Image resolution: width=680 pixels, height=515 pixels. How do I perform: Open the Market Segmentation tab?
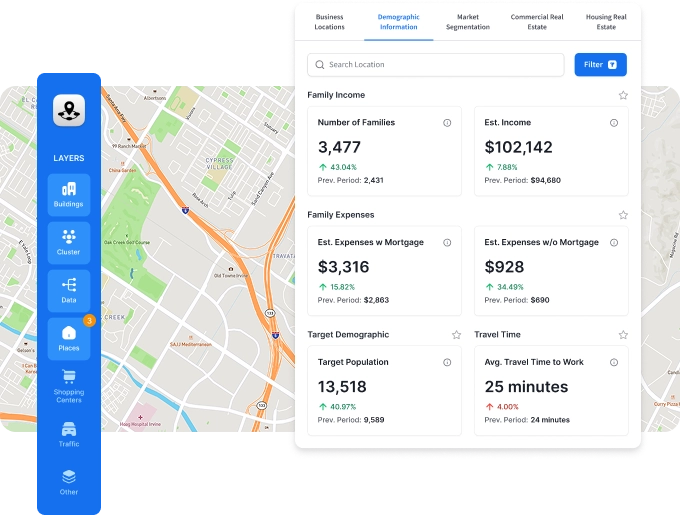pyautogui.click(x=468, y=22)
